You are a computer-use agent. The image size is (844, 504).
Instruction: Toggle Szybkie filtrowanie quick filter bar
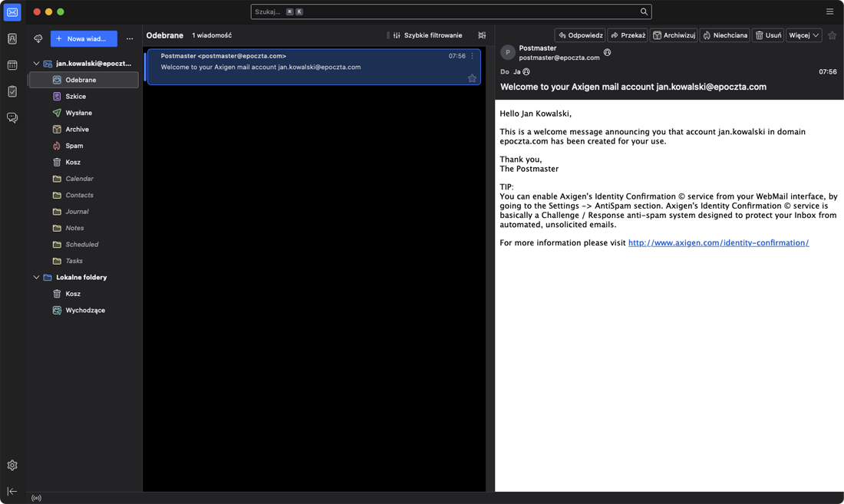tap(427, 35)
